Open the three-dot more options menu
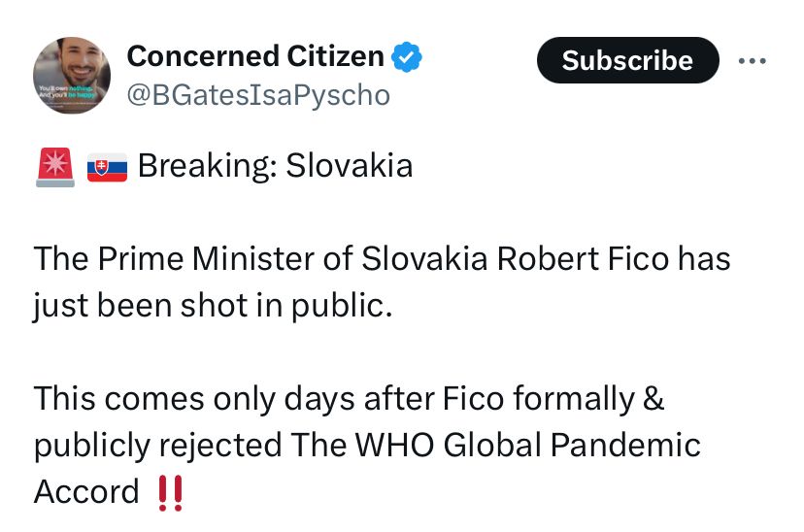804x532 pixels. [x=752, y=60]
